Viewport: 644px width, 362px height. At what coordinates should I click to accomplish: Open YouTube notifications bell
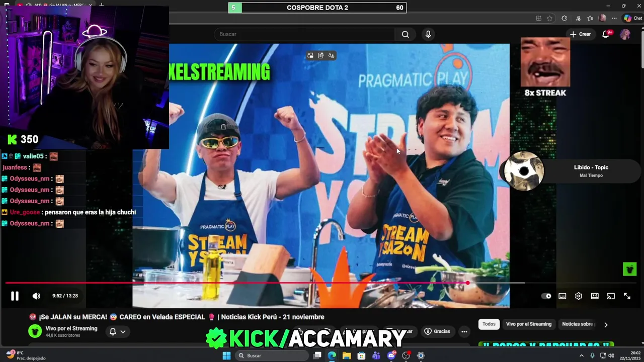606,34
